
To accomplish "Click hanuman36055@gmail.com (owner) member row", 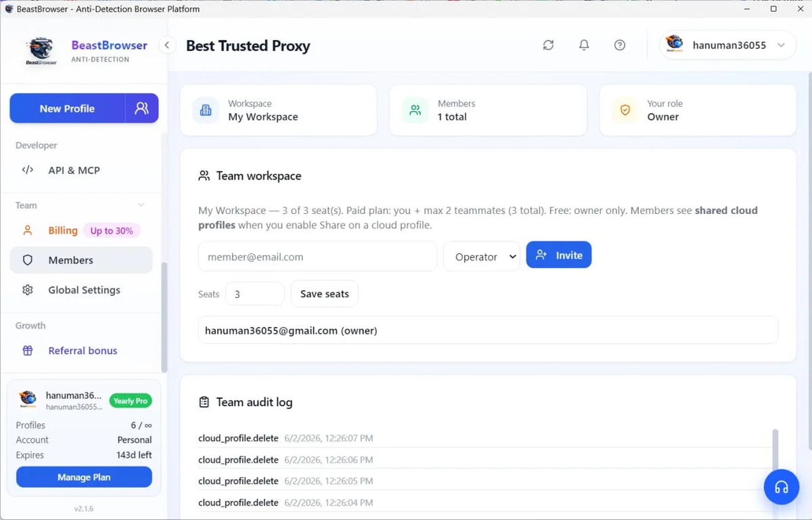I will tap(488, 330).
